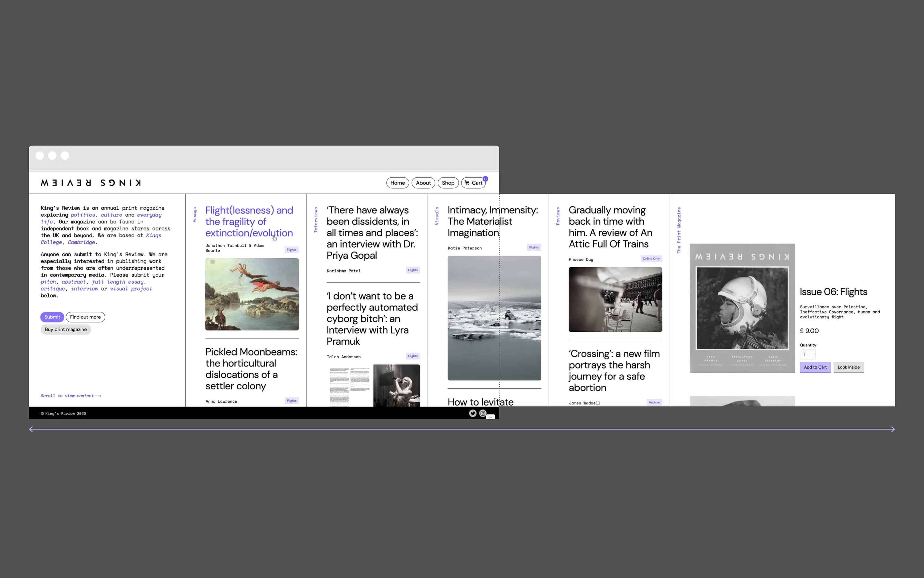Open the How to levitate title

point(480,402)
